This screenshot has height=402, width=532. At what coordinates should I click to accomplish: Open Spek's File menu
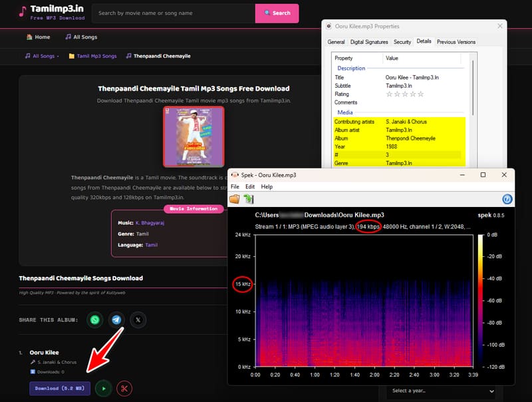pos(235,187)
